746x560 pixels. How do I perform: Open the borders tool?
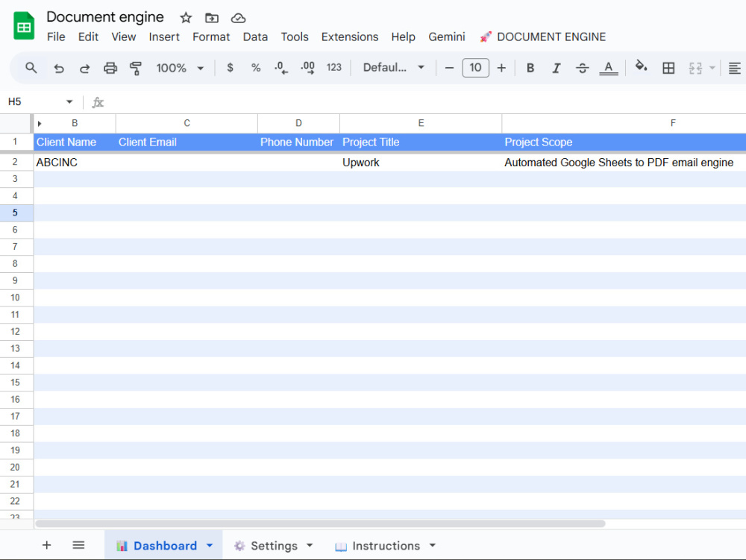[x=668, y=68]
